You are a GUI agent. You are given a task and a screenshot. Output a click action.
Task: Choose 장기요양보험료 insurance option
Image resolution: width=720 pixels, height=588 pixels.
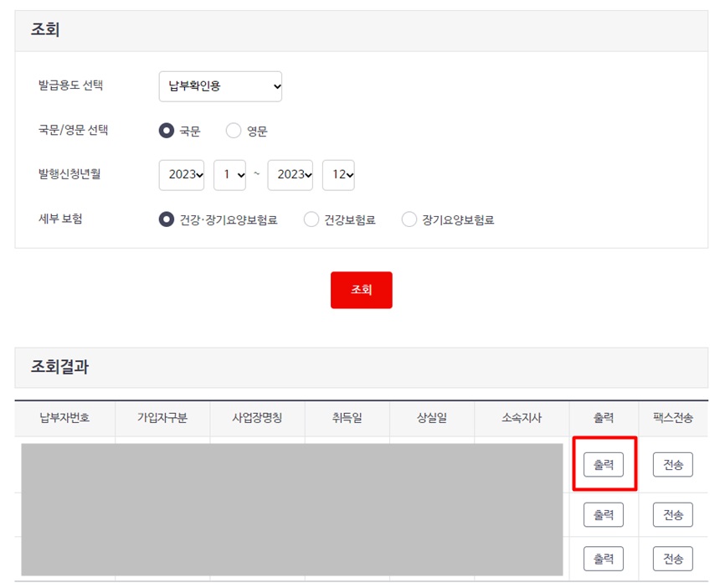tap(409, 219)
